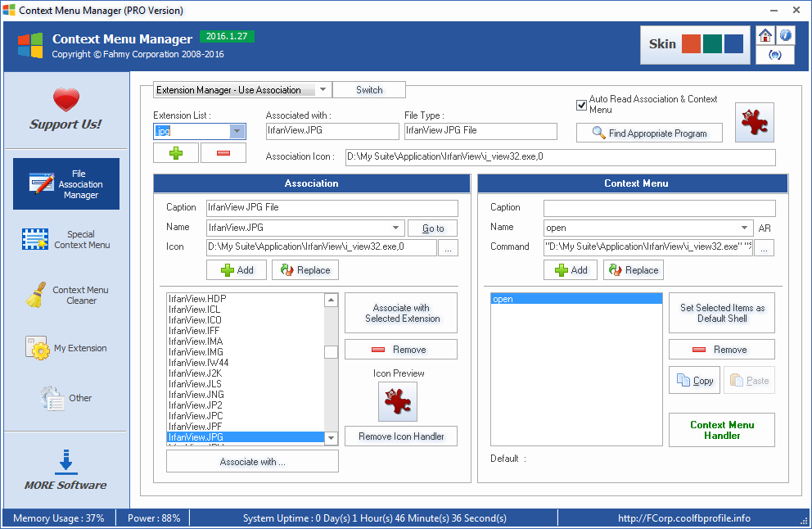812x529 pixels.
Task: Click Add in the Association panel
Action: point(237,270)
